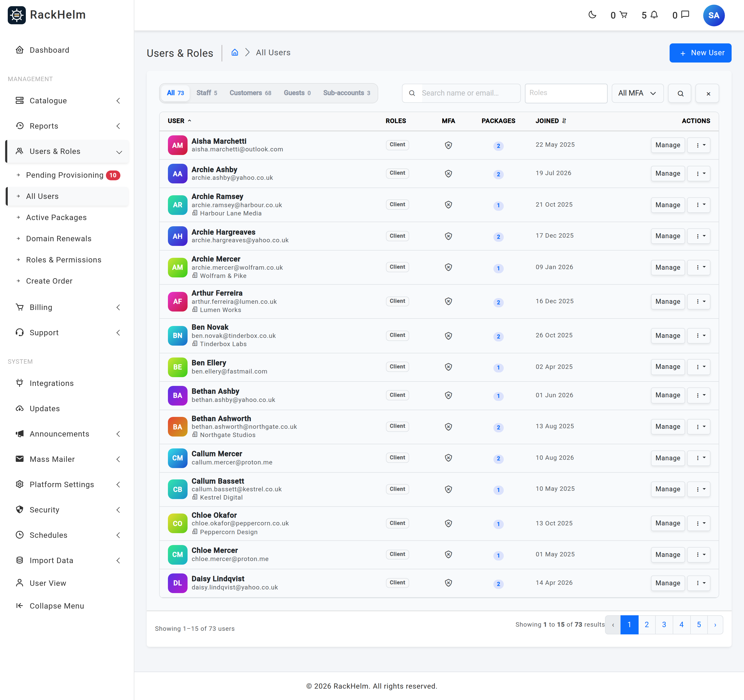Expand the Reports sidebar menu
The width and height of the screenshot is (744, 700).
67,126
